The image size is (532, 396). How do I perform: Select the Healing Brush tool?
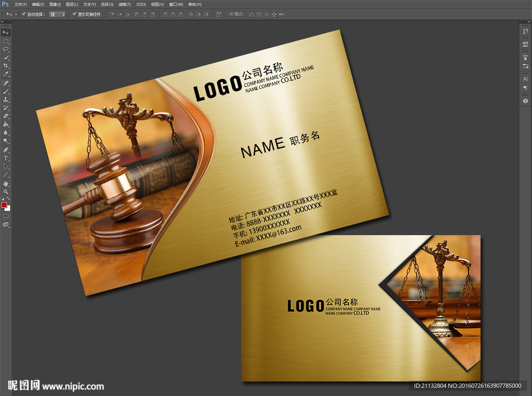tap(6, 83)
